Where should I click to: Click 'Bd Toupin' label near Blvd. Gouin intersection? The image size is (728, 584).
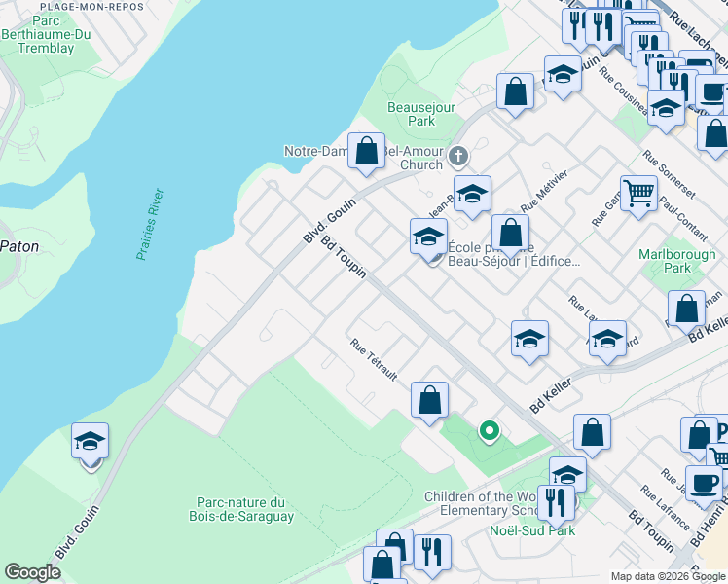[344, 257]
